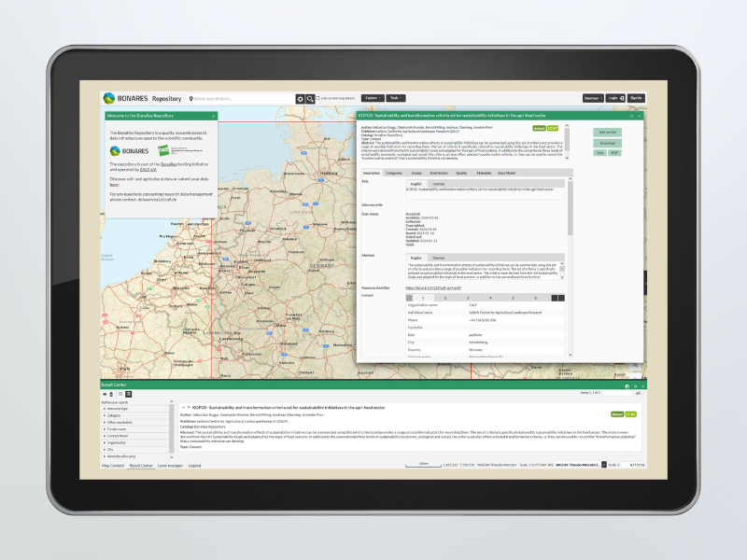Expand the 'City' filter
This screenshot has height=560, width=747.
[135, 450]
